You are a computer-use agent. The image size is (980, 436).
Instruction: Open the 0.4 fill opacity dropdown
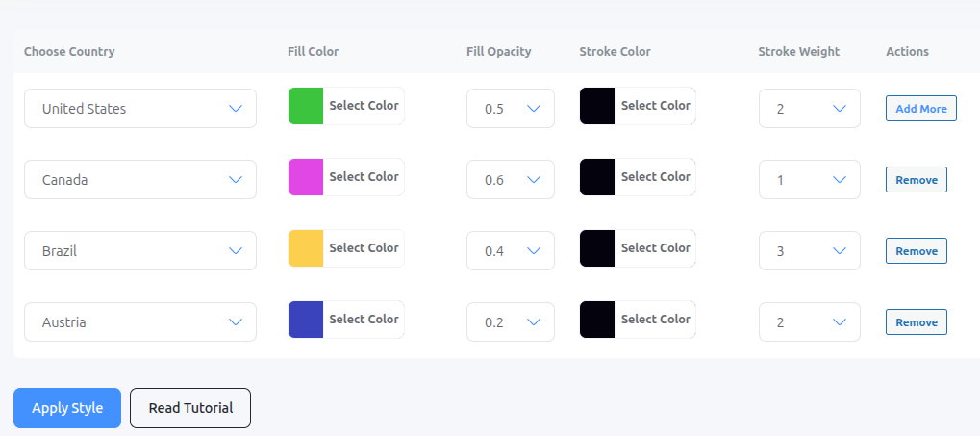(511, 251)
